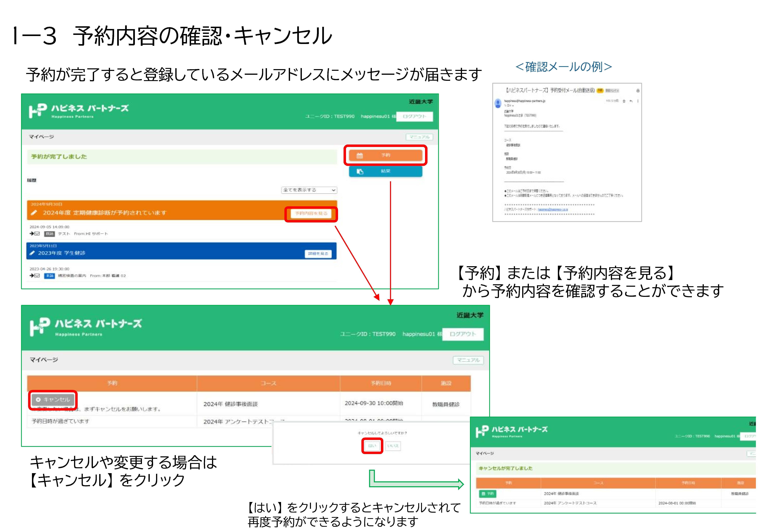
Task: Click いいえ in the cancel confirmation dialog
Action: 393,446
